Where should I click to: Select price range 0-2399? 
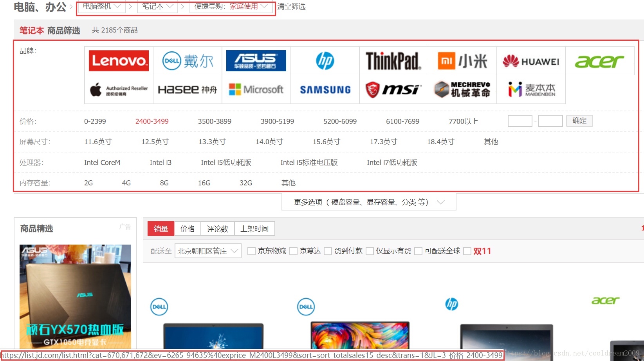(95, 122)
